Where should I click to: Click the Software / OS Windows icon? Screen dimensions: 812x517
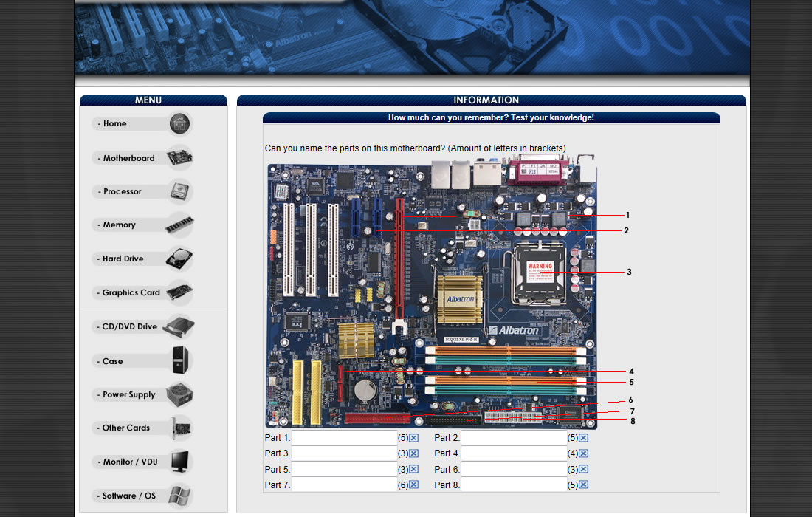coord(179,496)
